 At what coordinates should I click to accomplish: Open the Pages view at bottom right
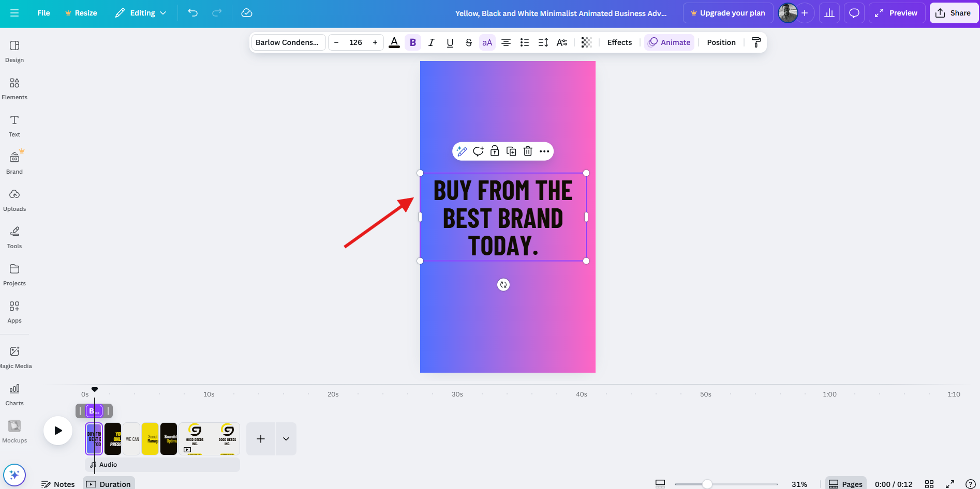tap(845, 484)
